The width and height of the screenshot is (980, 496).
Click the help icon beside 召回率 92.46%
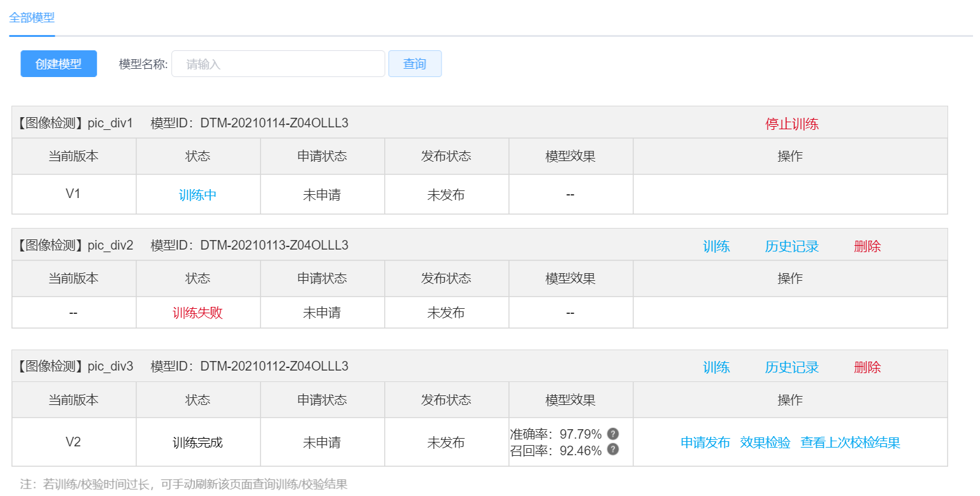pyautogui.click(x=612, y=450)
